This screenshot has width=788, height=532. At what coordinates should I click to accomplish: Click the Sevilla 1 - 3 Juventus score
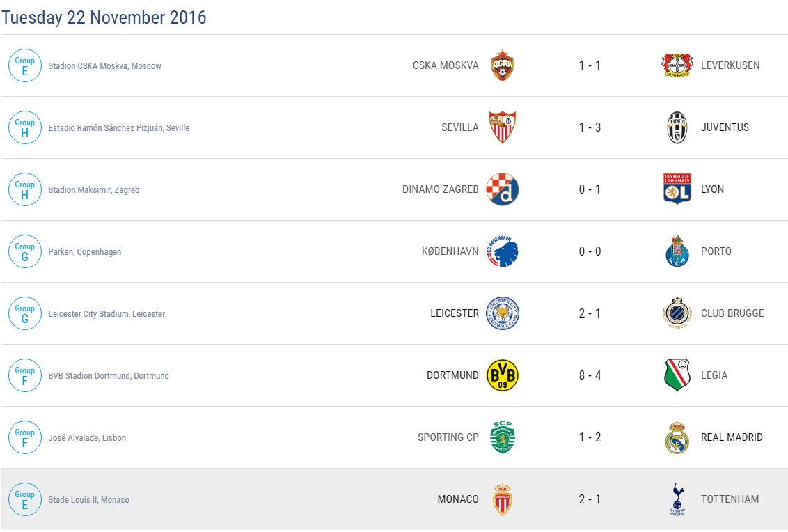(590, 127)
